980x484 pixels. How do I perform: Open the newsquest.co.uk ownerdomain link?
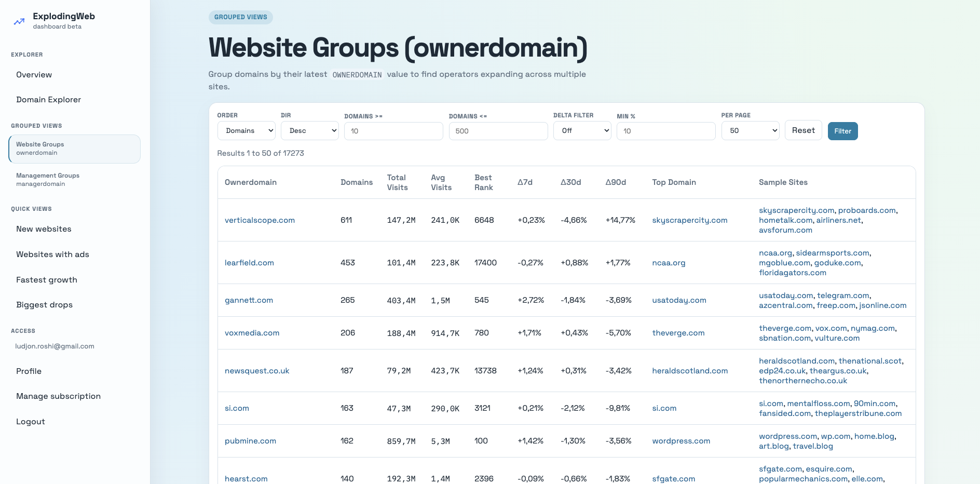pyautogui.click(x=257, y=371)
